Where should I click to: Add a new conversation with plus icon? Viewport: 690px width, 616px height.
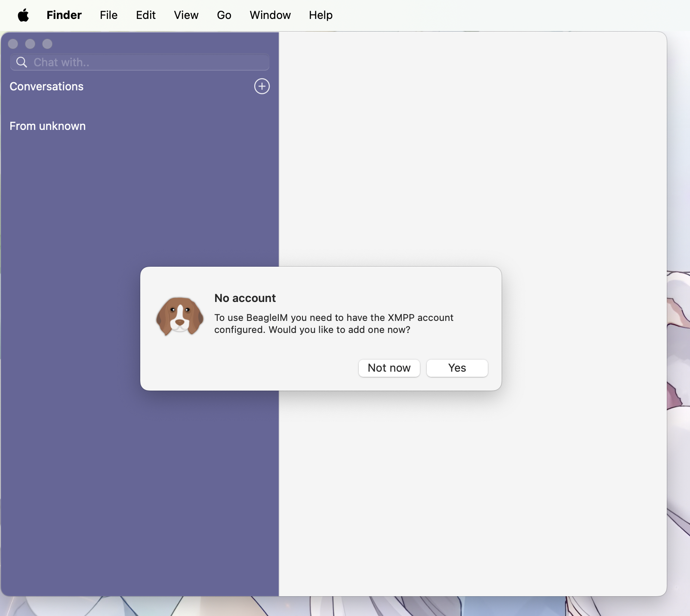(x=262, y=86)
